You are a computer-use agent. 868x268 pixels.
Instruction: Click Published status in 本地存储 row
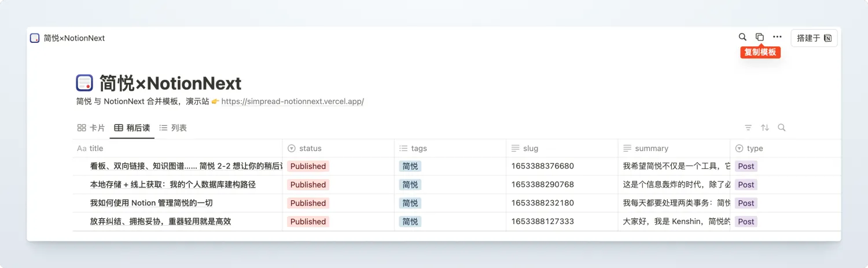(308, 185)
